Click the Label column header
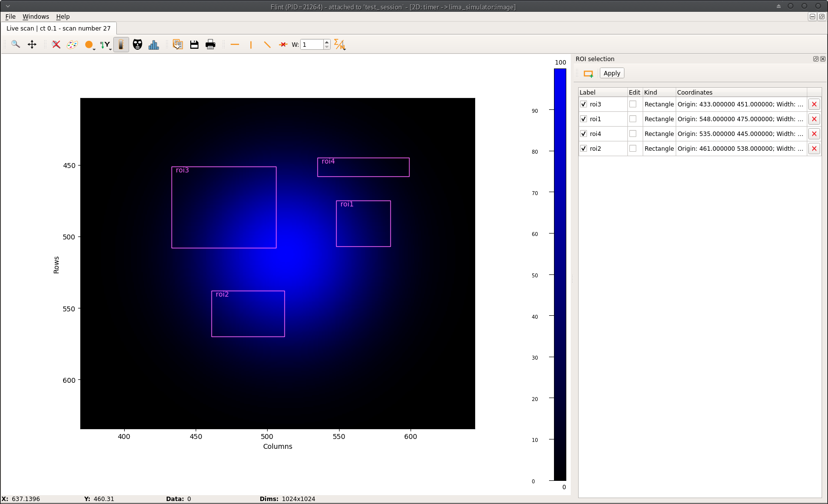 pos(603,92)
